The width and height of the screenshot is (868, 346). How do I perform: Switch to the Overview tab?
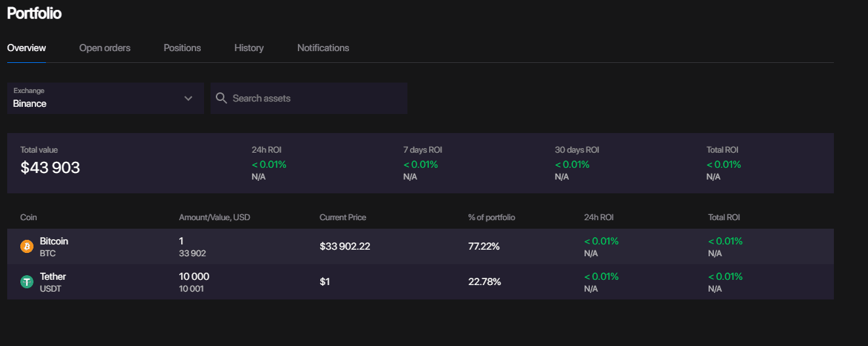coord(26,48)
